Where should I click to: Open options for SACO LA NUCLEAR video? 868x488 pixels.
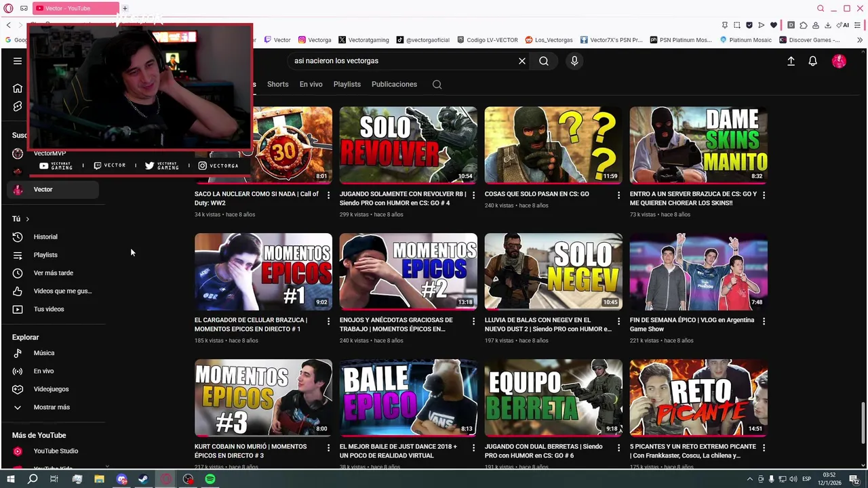[x=329, y=195]
